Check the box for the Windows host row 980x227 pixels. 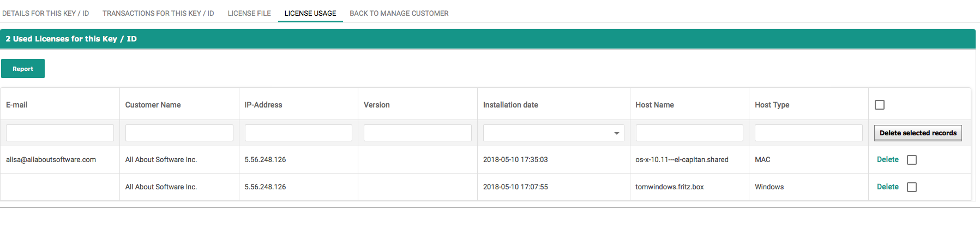click(912, 187)
